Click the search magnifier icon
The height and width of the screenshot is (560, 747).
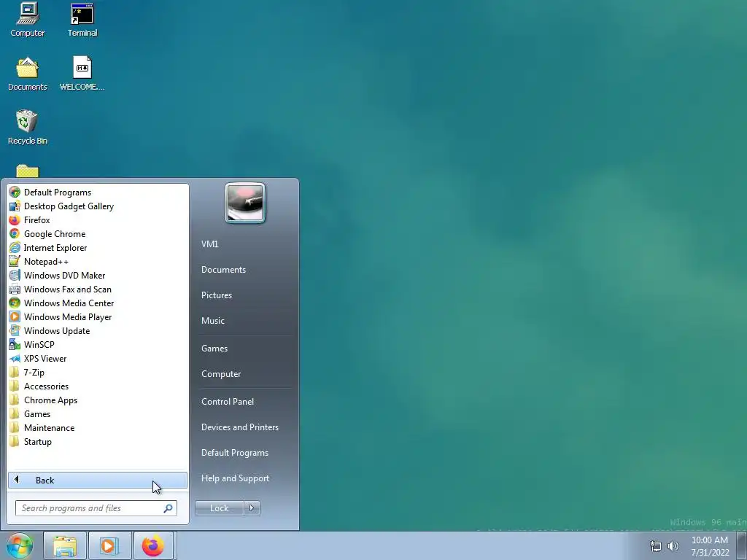tap(168, 508)
